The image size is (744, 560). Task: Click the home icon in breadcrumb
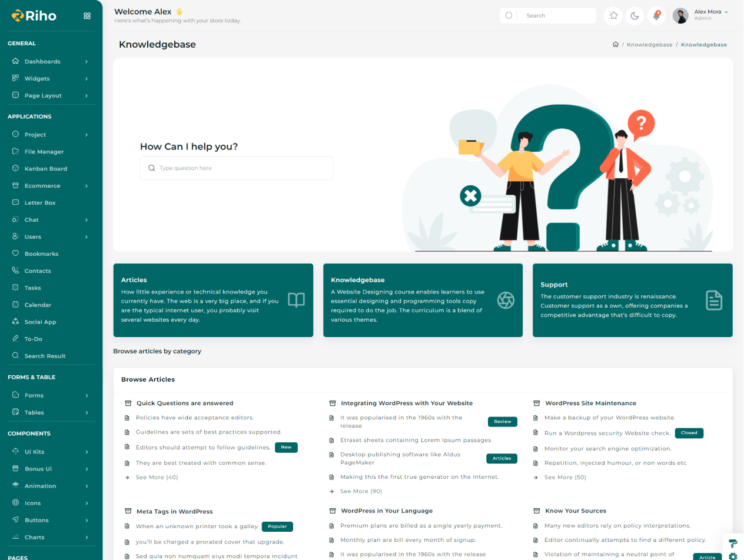[615, 45]
